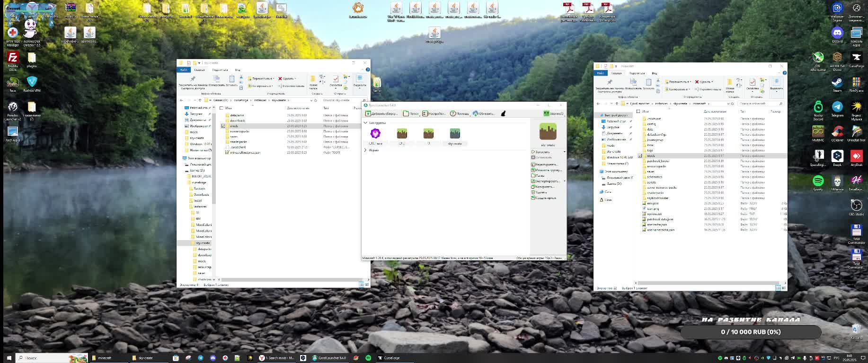Viewport: 868px width, 363px height.
Task: Refresh the minecraft Explorer folder view
Action: [x=733, y=104]
